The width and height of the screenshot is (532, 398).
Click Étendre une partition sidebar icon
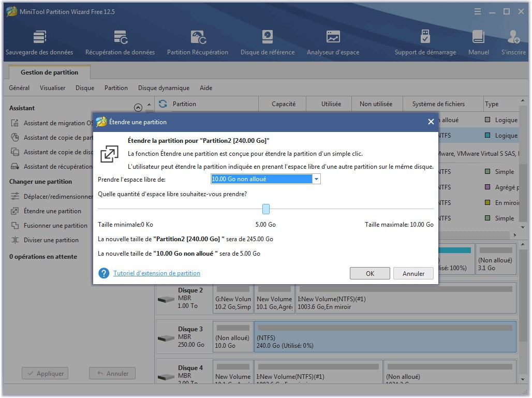(x=14, y=211)
